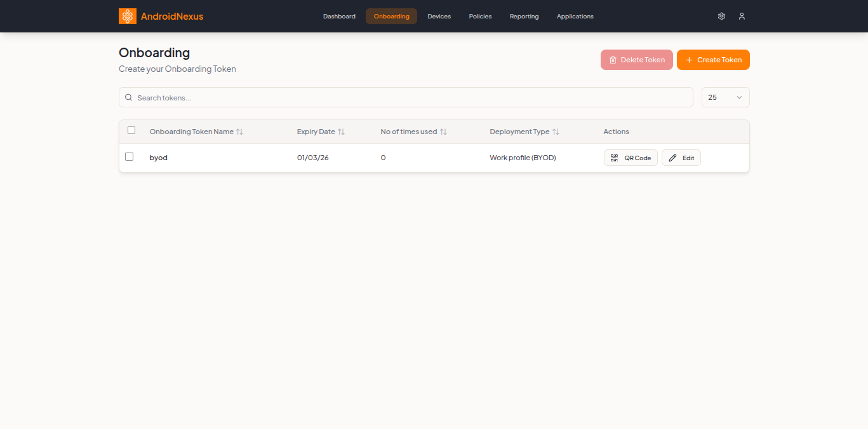Open the items-per-page 25 dropdown
This screenshot has width=868, height=429.
point(725,97)
